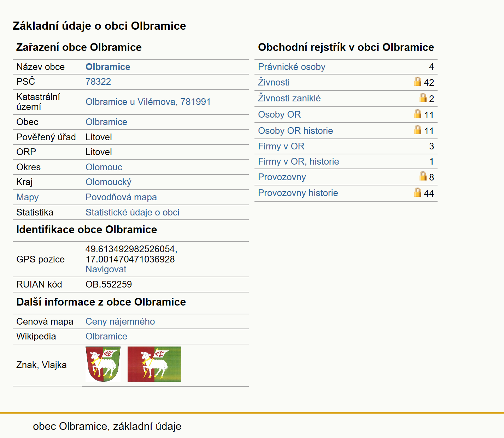This screenshot has height=438, width=504.
Task: Click the Katastrální území label
Action: 38,102
